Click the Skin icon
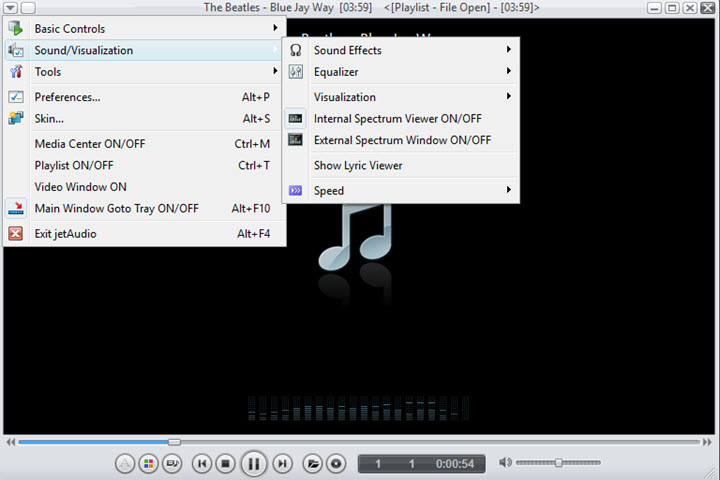The width and height of the screenshot is (720, 480). (16, 119)
